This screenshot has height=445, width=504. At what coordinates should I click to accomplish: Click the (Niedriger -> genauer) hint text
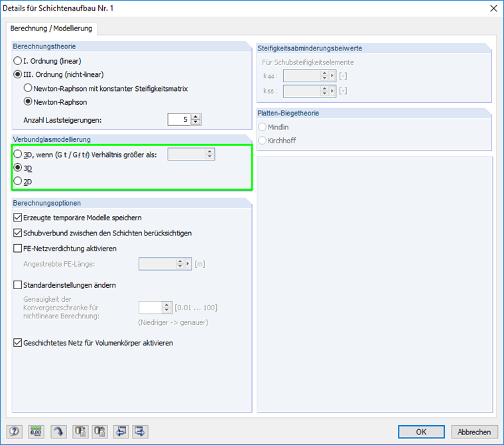(173, 322)
